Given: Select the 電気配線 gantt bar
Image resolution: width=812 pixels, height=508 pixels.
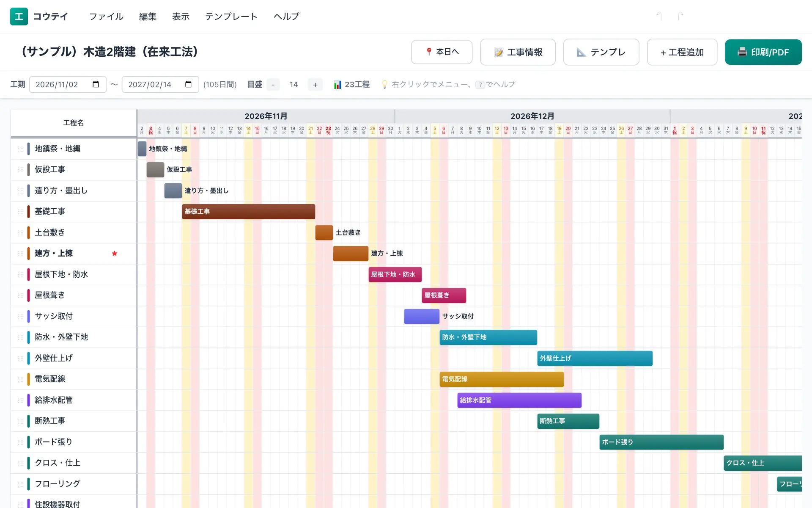Looking at the screenshot, I should pyautogui.click(x=502, y=379).
